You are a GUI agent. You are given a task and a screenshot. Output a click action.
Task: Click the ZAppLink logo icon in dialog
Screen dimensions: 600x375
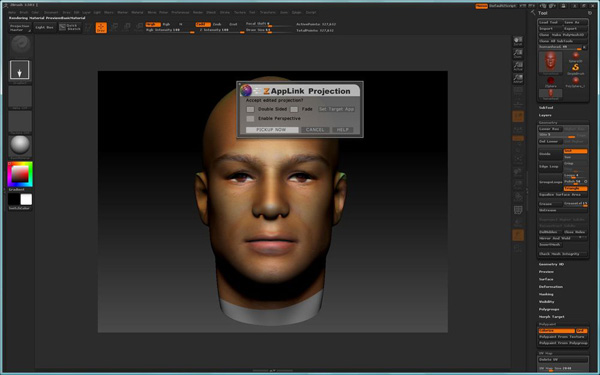point(246,91)
